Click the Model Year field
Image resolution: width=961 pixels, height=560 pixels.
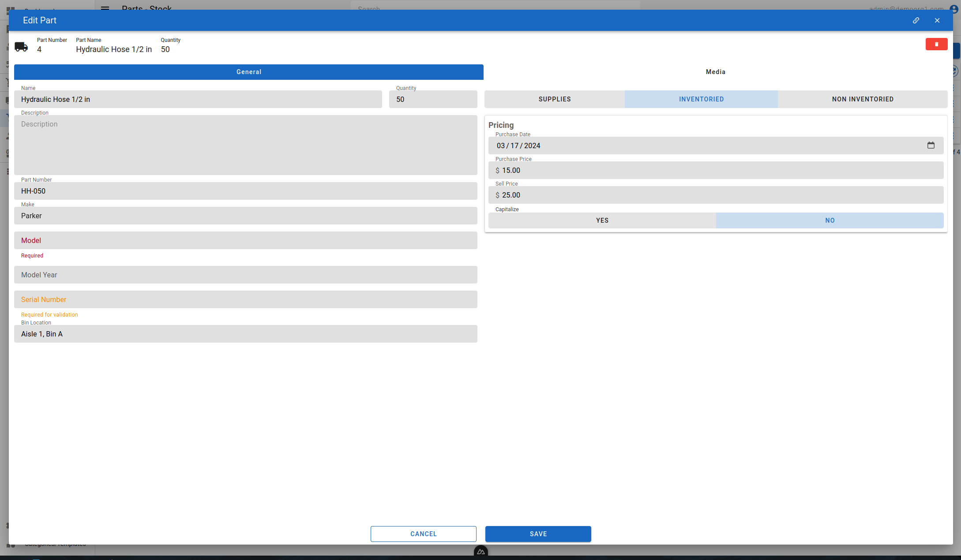pyautogui.click(x=246, y=275)
